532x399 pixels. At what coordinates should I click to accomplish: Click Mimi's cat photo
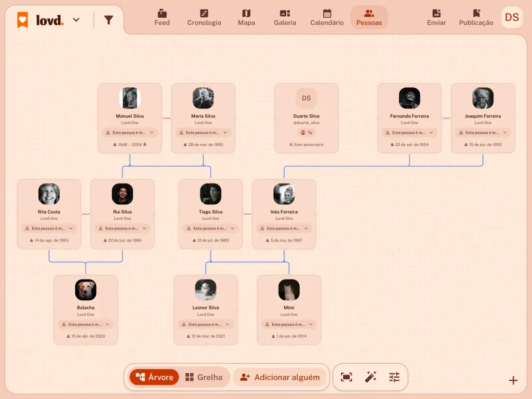pyautogui.click(x=289, y=290)
